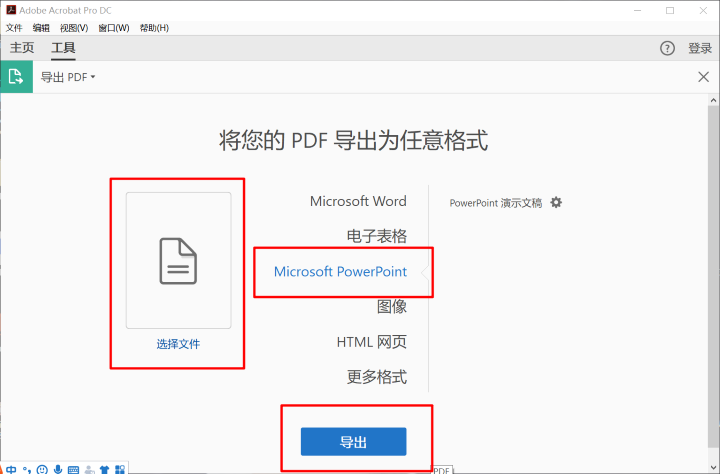Open the 视图(V) menu
Image resolution: width=720 pixels, height=474 pixels.
(74, 28)
